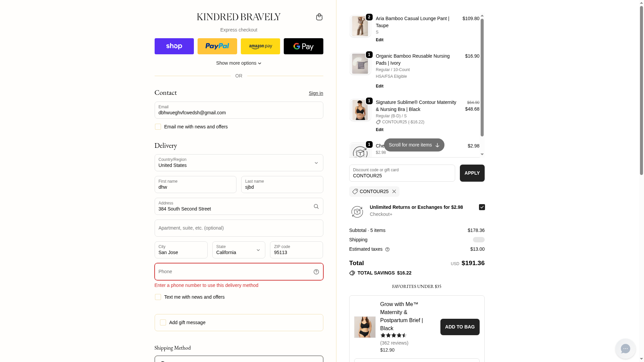Click the phone field help icon
Screen dimensions: 644x362
pos(316,272)
